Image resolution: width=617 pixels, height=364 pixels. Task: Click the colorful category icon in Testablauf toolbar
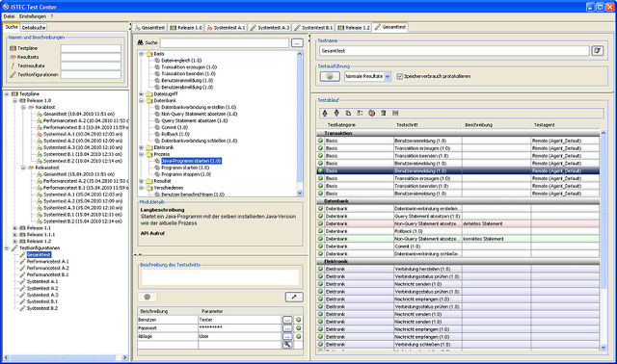[x=371, y=114]
